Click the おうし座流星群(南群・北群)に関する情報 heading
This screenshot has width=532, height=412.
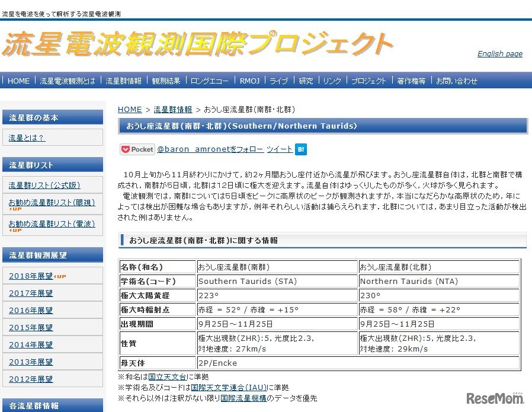tap(322, 240)
